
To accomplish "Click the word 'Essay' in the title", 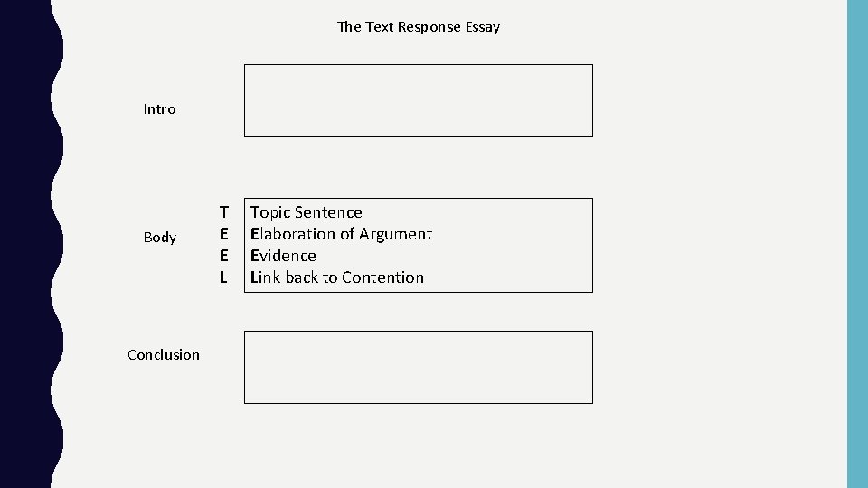I will pos(483,27).
